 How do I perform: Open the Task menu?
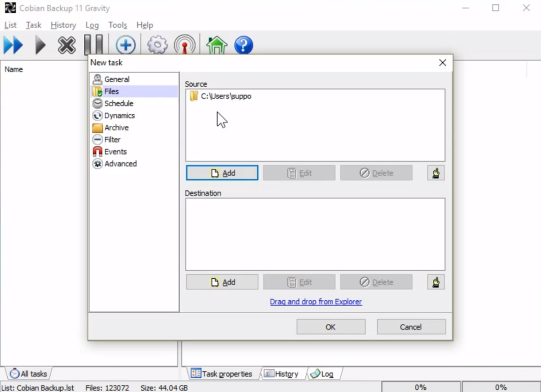[33, 25]
